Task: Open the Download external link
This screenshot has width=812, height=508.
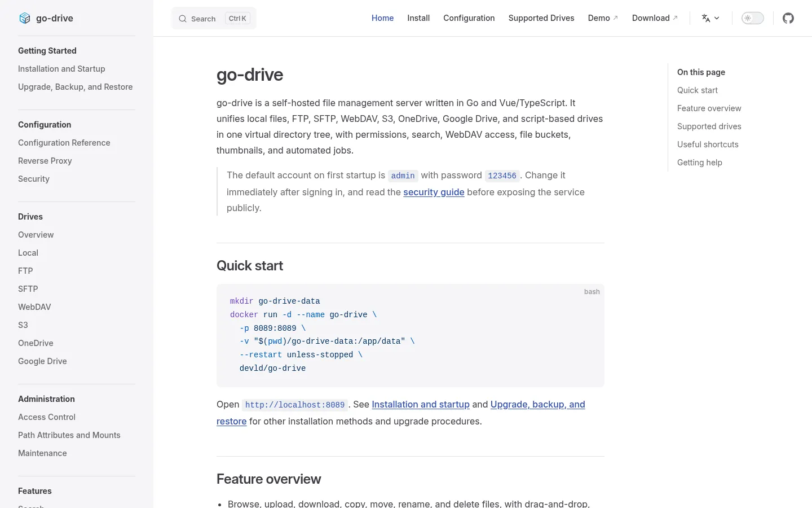Action: tap(655, 18)
